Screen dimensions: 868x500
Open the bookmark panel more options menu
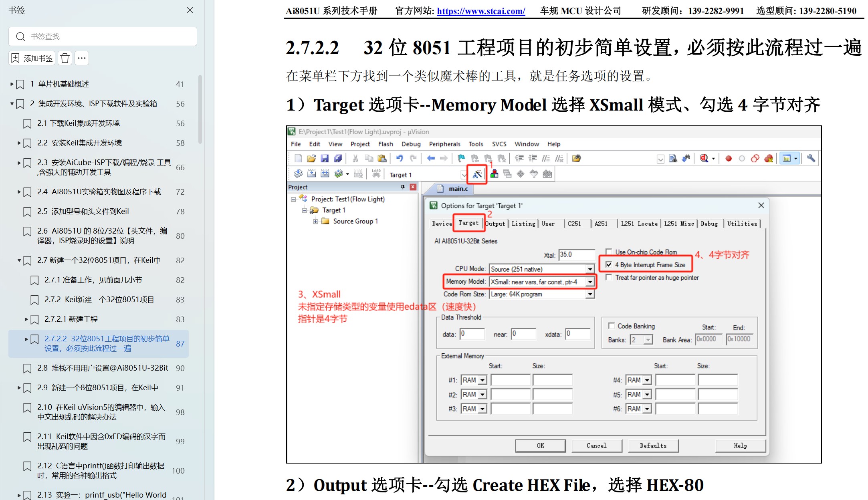[82, 58]
